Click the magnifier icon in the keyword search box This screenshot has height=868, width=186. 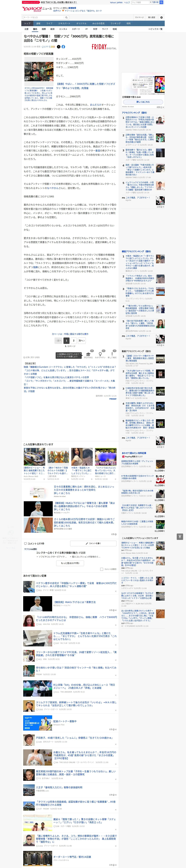tap(66, 17)
